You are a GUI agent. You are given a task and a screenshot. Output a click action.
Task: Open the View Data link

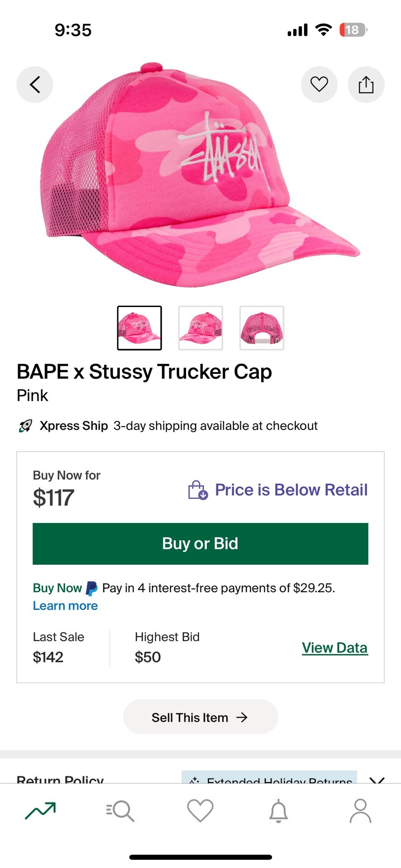click(334, 647)
